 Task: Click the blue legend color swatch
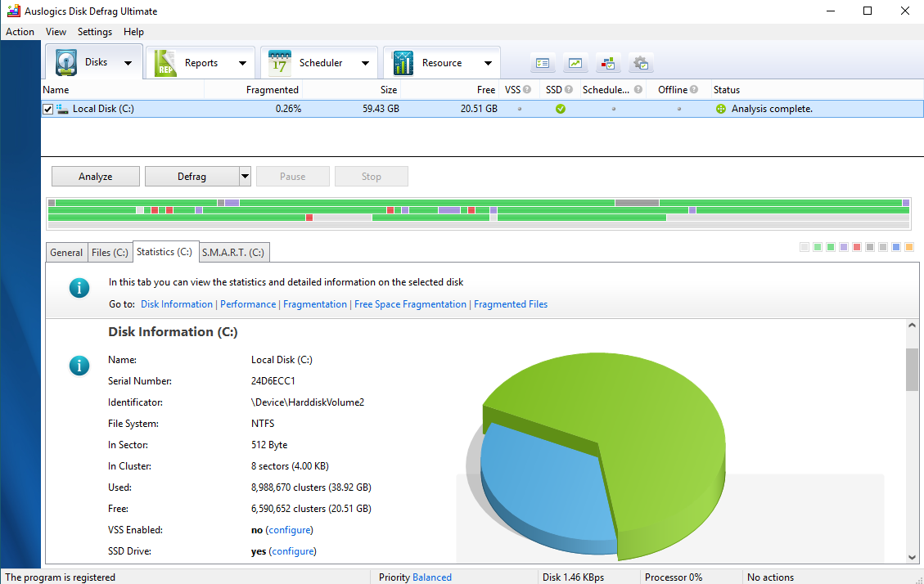896,247
